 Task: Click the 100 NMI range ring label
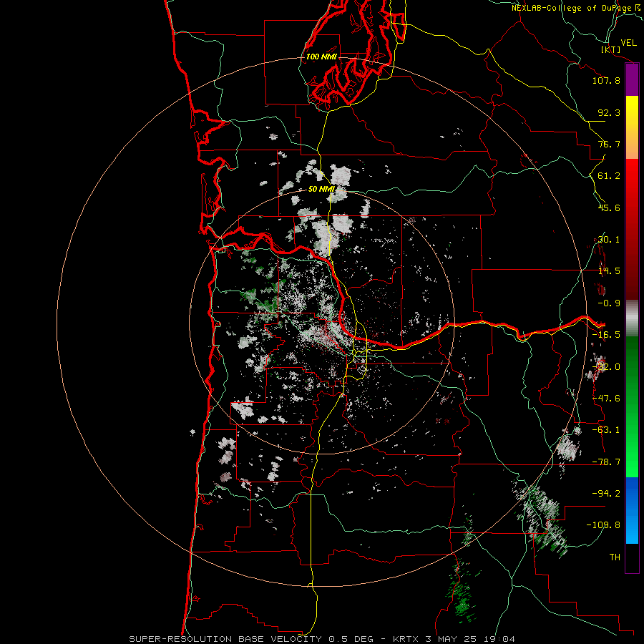pyautogui.click(x=321, y=57)
